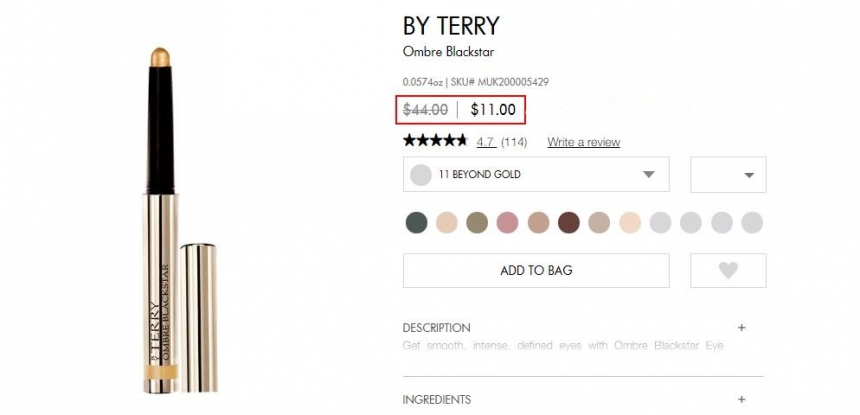Choose the dusty pink shade swatch
Image resolution: width=860 pixels, height=415 pixels.
[x=508, y=222]
